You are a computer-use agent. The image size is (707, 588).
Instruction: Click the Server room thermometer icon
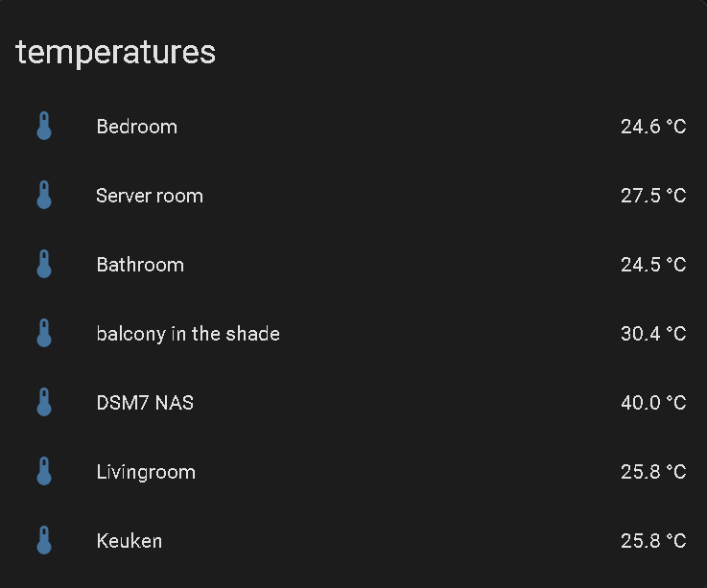tap(44, 195)
